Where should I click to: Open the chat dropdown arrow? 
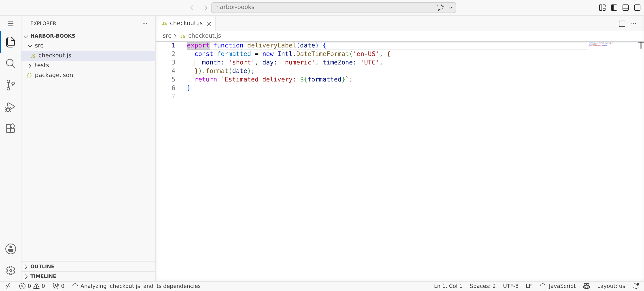pyautogui.click(x=451, y=8)
